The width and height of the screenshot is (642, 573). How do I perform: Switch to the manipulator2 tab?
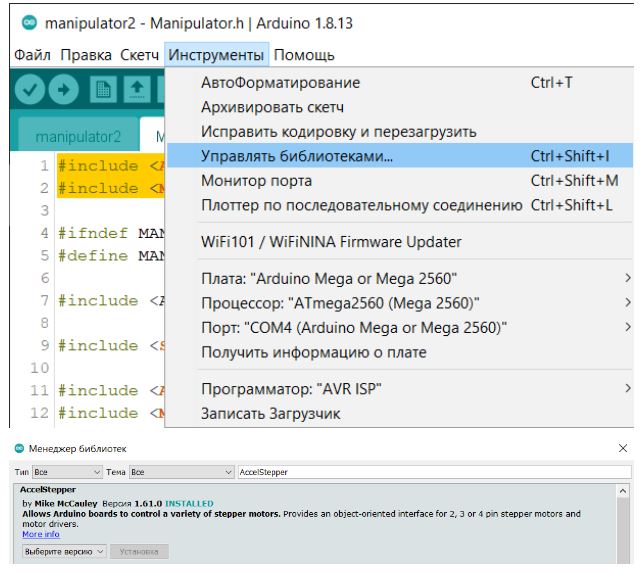click(x=78, y=136)
